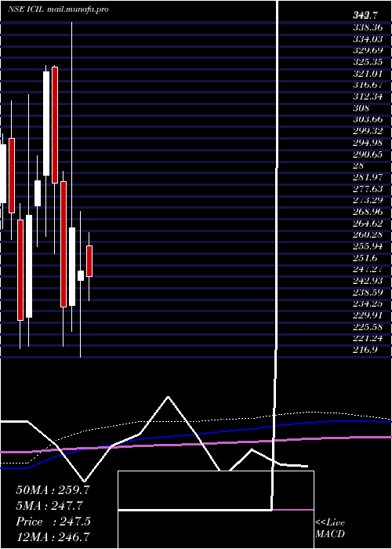
Task: Click the 321.01 price axis label
Action: [368, 74]
